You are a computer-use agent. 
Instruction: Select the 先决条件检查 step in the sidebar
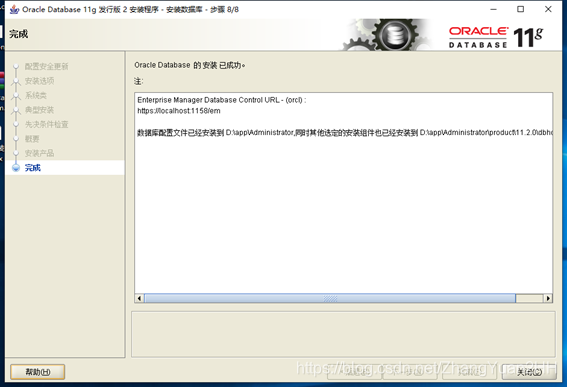pos(46,124)
